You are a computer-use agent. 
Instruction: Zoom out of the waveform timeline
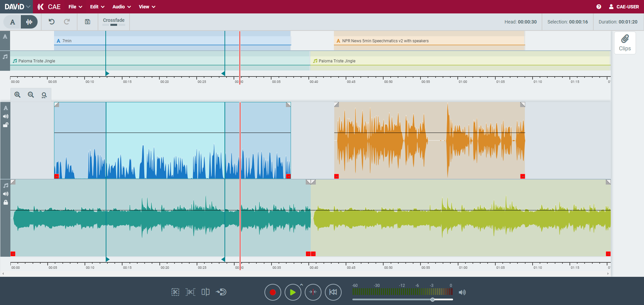(31, 95)
